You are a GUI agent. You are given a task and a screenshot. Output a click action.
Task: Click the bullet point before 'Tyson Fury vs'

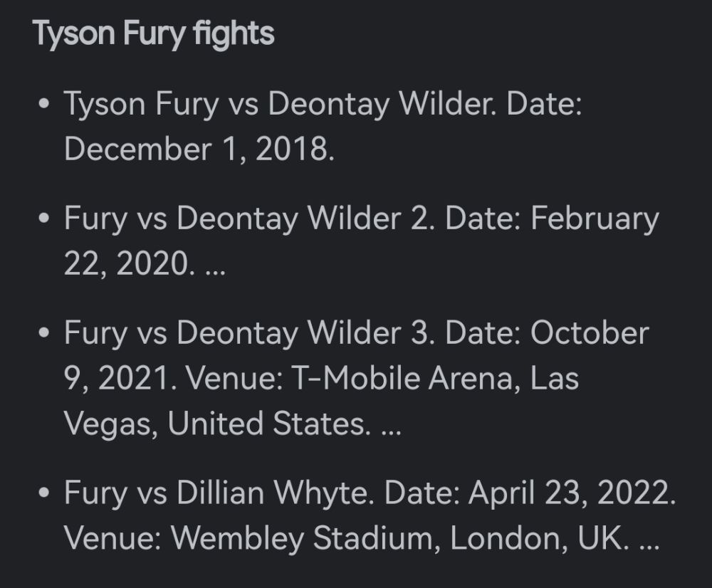point(43,104)
